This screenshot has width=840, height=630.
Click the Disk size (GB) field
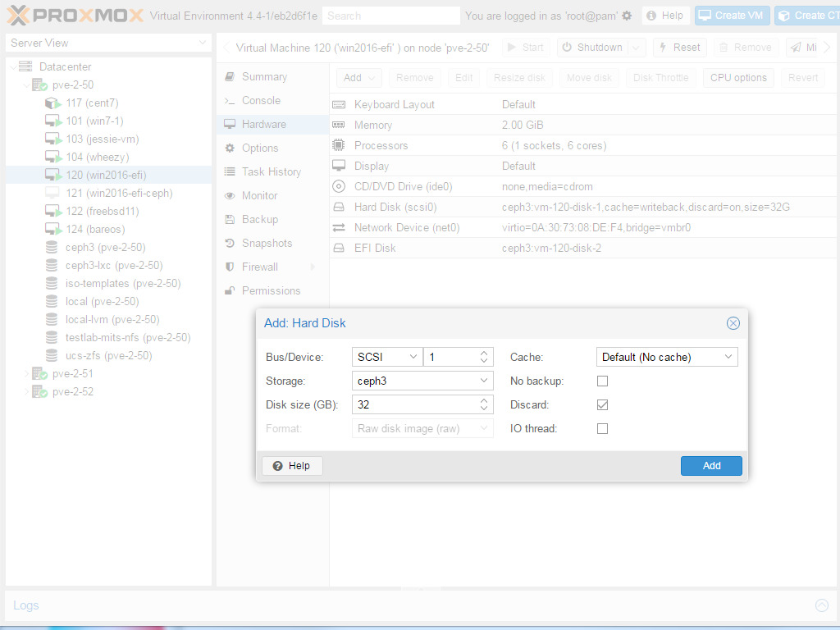[422, 404]
